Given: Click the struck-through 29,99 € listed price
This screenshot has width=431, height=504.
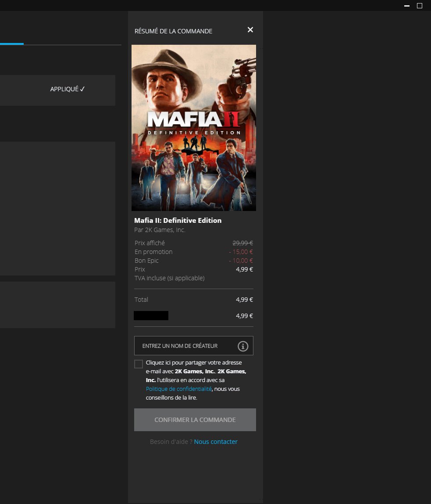Looking at the screenshot, I should [242, 243].
